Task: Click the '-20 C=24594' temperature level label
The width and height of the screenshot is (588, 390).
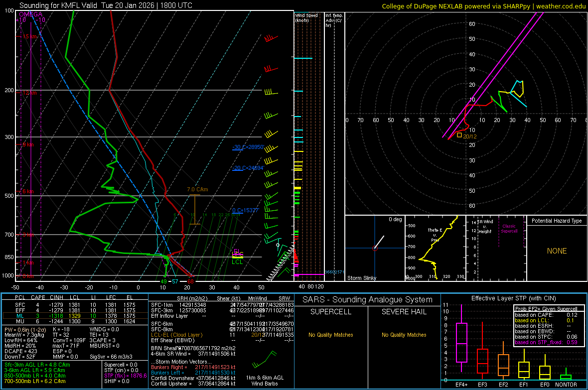Action: pyautogui.click(x=248, y=168)
